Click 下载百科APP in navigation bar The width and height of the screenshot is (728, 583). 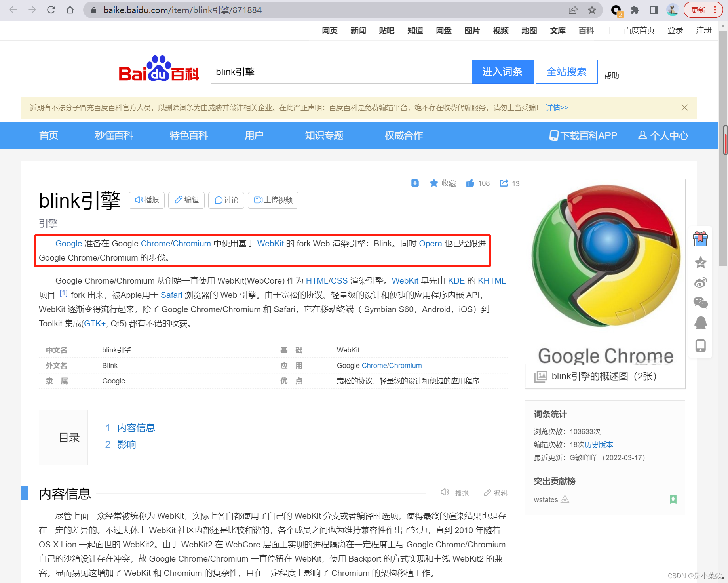coord(584,135)
